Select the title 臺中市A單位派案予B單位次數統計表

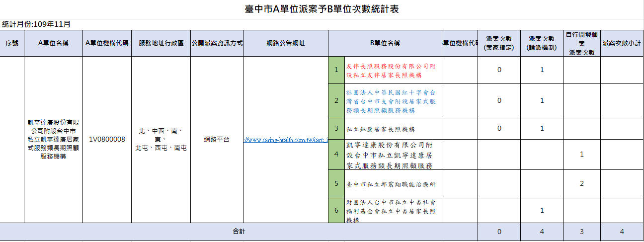[322, 9]
